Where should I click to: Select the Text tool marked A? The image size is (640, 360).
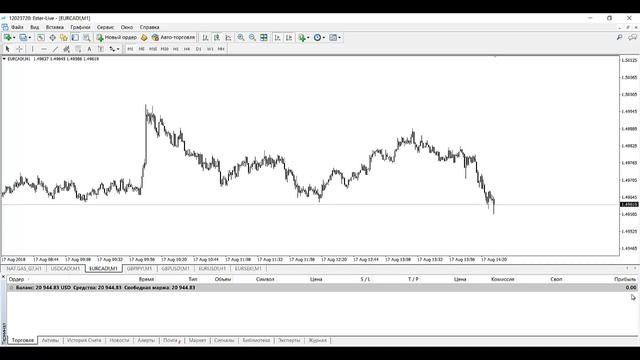89,49
